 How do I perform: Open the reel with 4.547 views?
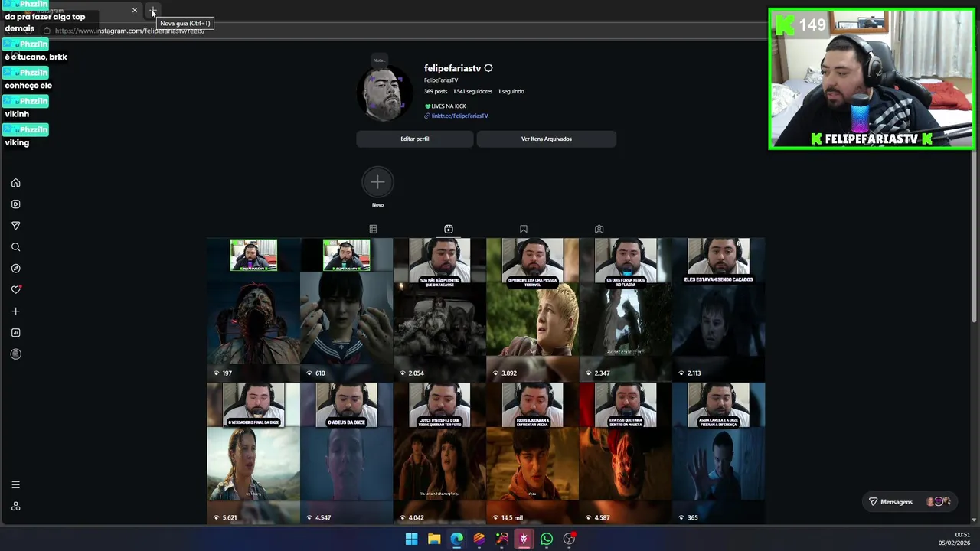click(346, 453)
